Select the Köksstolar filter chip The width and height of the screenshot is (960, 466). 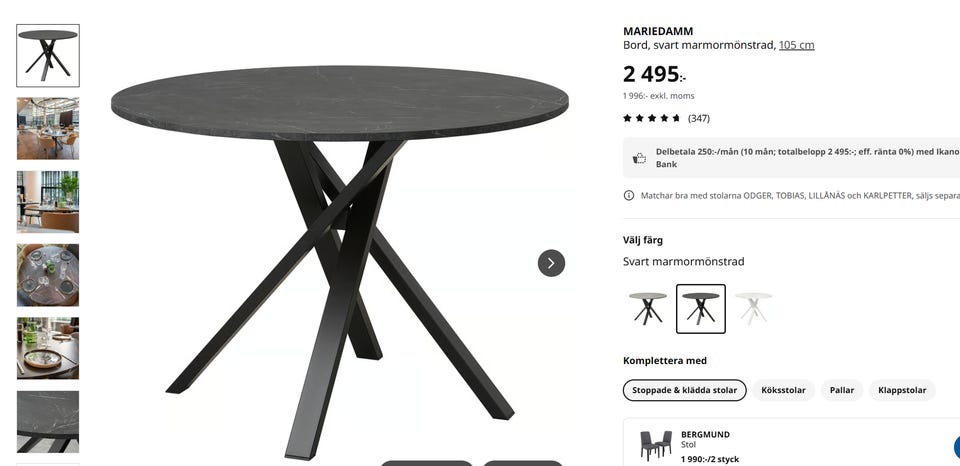(783, 390)
